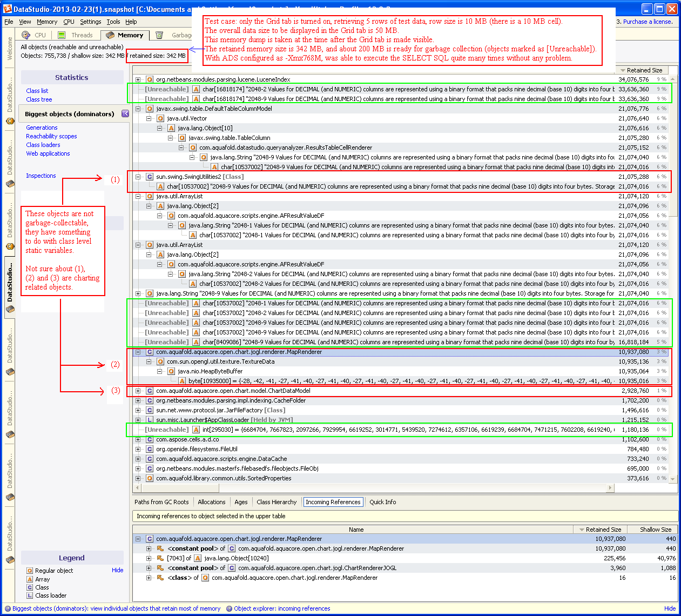Click the C icon of sun.swing.SwingUtilities2 row
This screenshot has height=616, width=681.
click(150, 177)
